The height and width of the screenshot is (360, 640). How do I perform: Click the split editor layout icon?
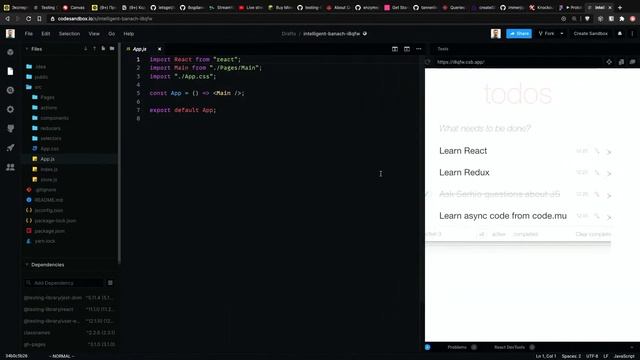395,49
